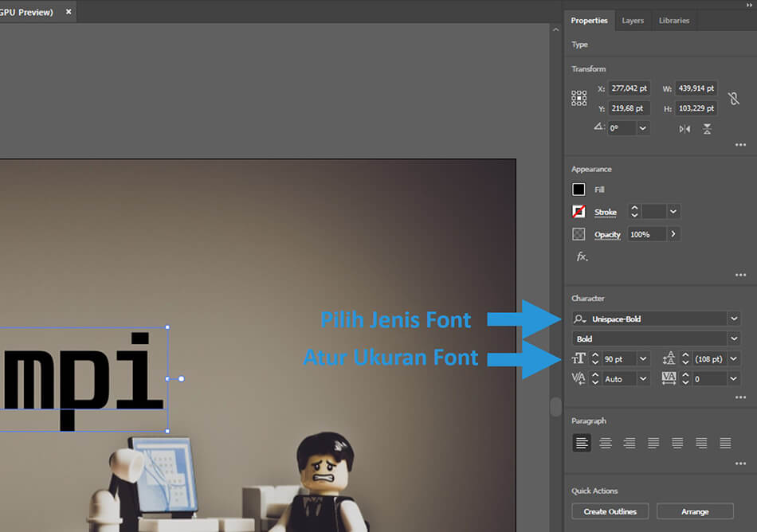Click the W width field
Viewport: 757px width, 532px height.
(696, 88)
